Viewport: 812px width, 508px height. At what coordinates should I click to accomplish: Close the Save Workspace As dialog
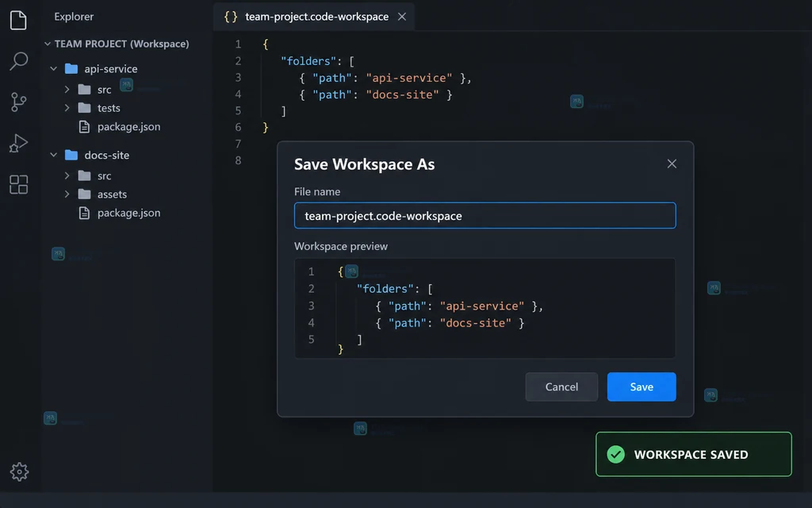point(672,164)
